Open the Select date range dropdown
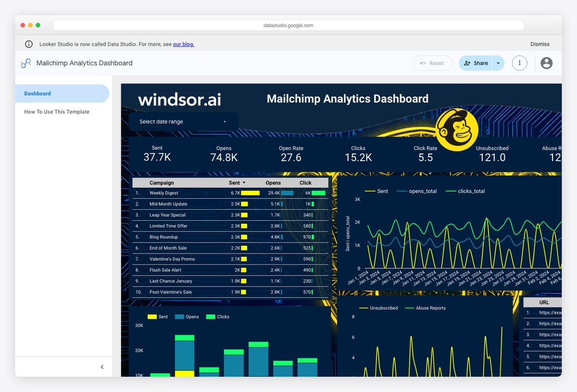 (x=183, y=122)
